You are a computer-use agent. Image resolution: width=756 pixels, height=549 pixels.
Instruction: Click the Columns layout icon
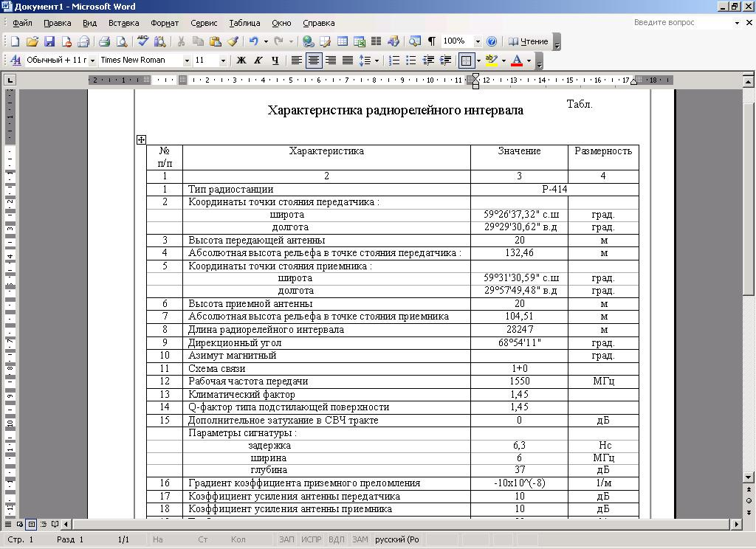[376, 41]
